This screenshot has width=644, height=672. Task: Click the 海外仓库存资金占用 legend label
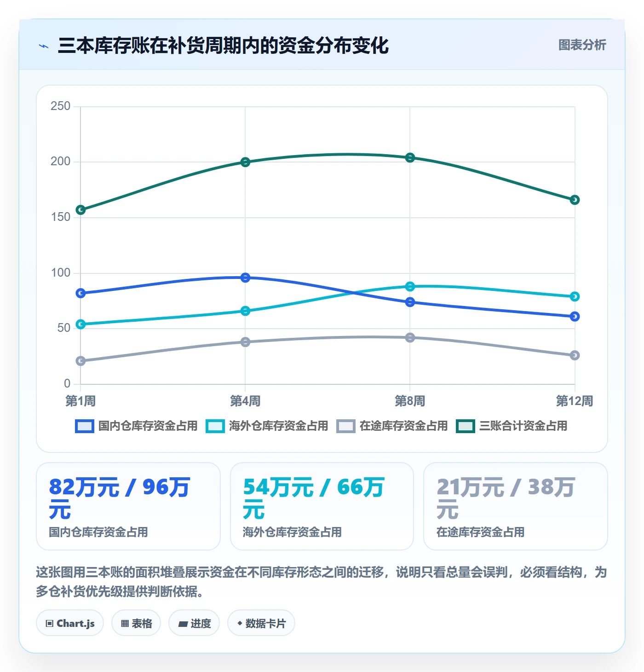[278, 426]
